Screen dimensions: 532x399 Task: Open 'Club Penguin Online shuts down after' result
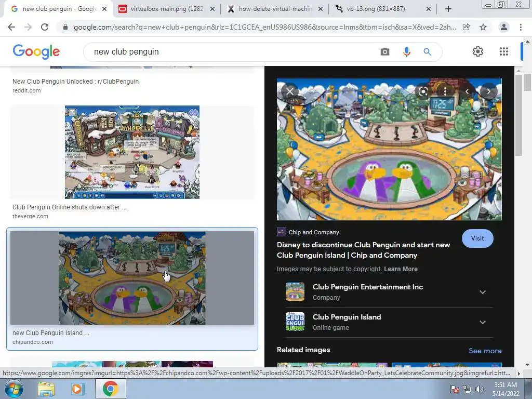[x=69, y=207]
